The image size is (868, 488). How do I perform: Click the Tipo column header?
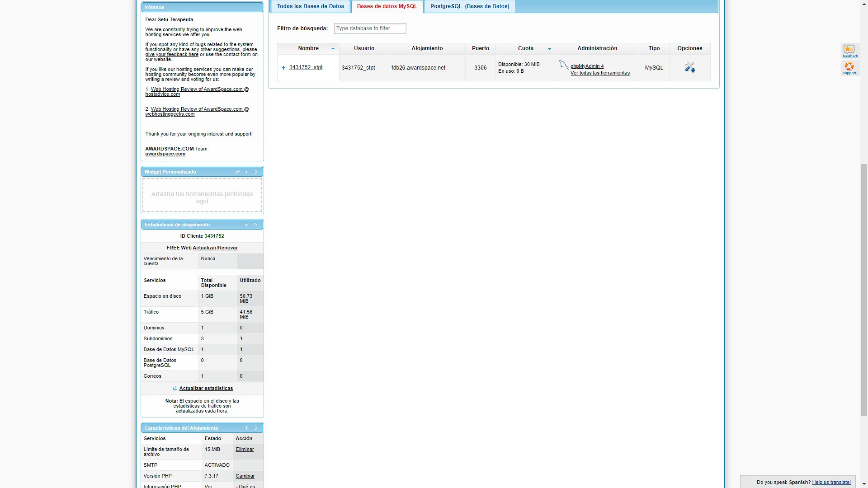point(654,48)
